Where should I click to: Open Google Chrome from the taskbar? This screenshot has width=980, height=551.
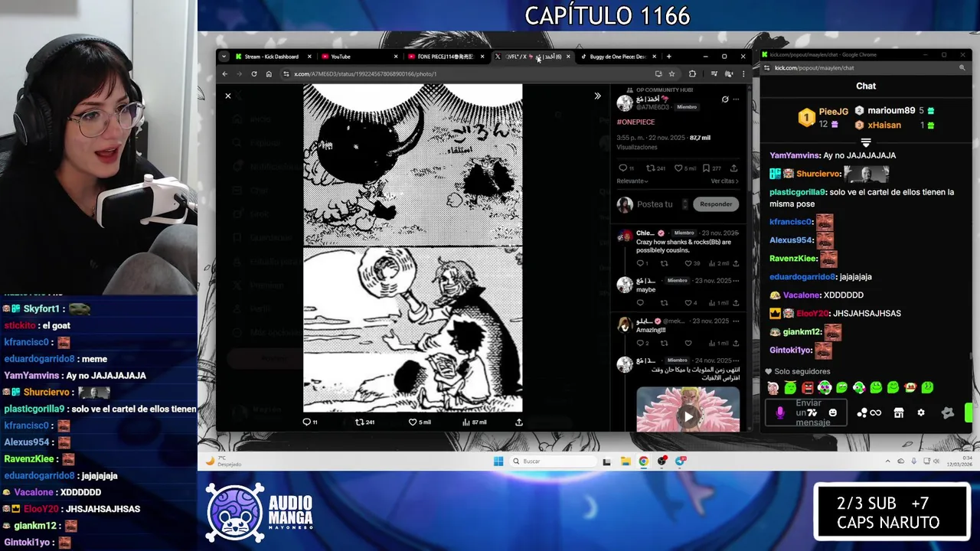click(x=643, y=461)
